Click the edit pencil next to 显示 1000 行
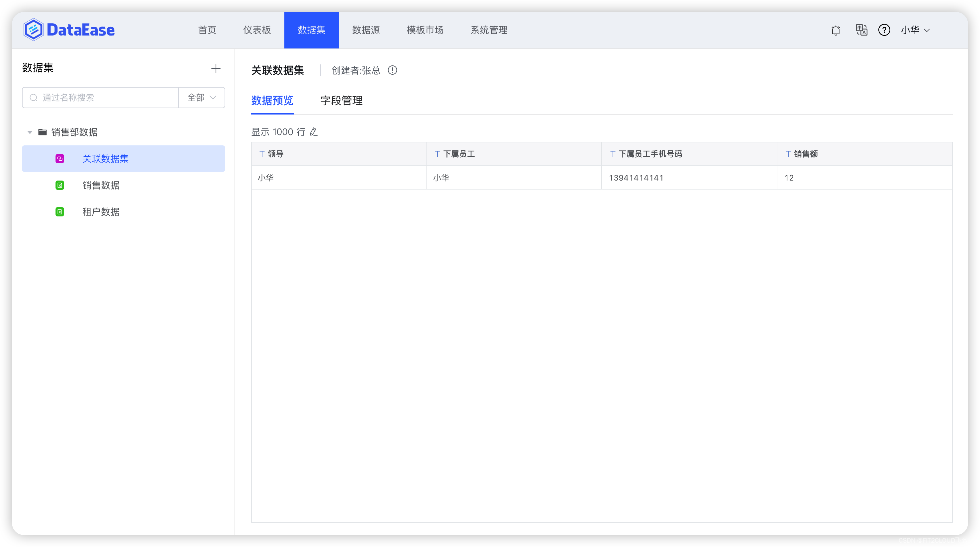 [314, 132]
